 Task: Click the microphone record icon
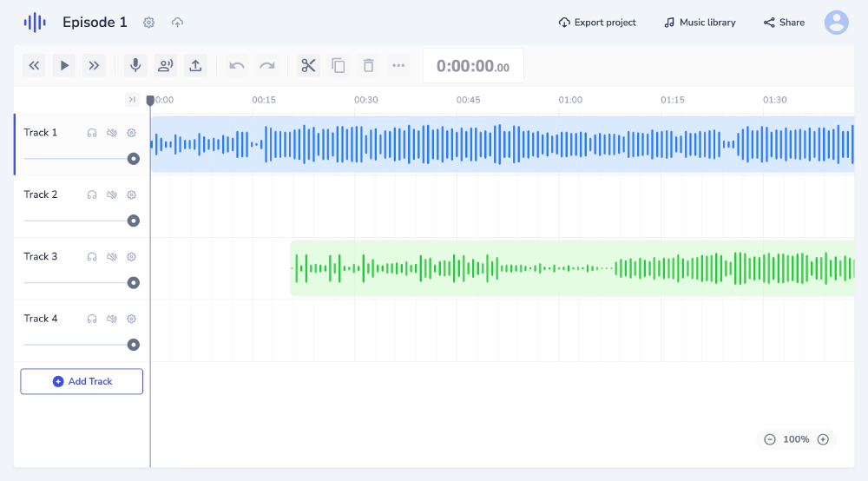[135, 65]
